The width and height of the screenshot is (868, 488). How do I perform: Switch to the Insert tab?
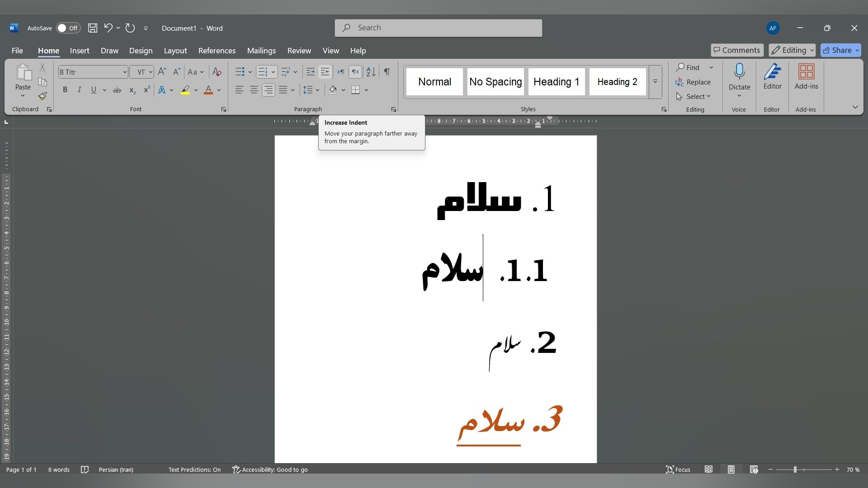(80, 51)
